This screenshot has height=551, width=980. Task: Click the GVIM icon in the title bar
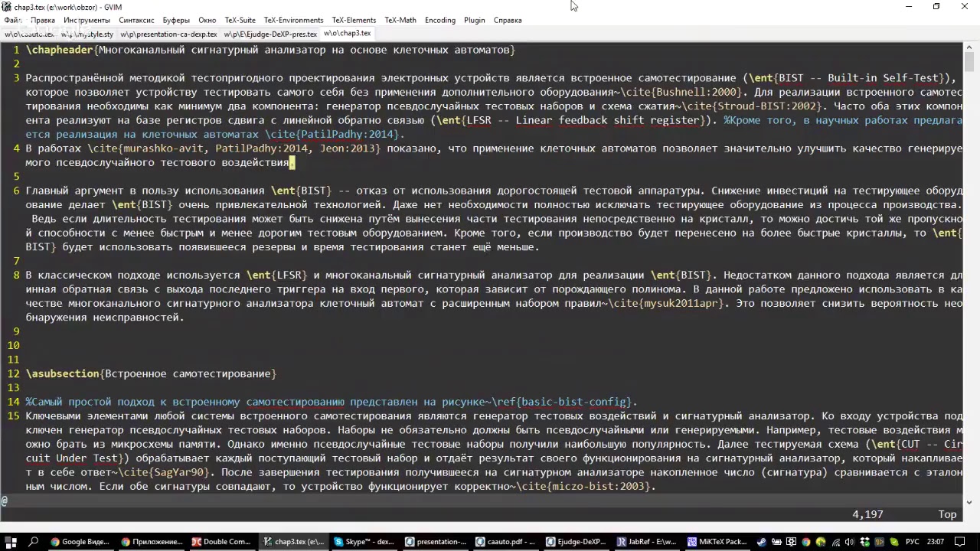pos(7,7)
